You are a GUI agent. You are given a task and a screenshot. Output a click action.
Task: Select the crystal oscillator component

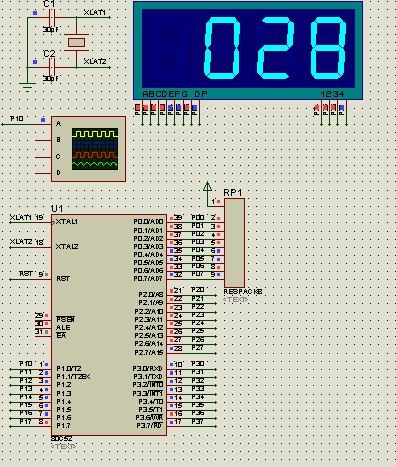(76, 42)
